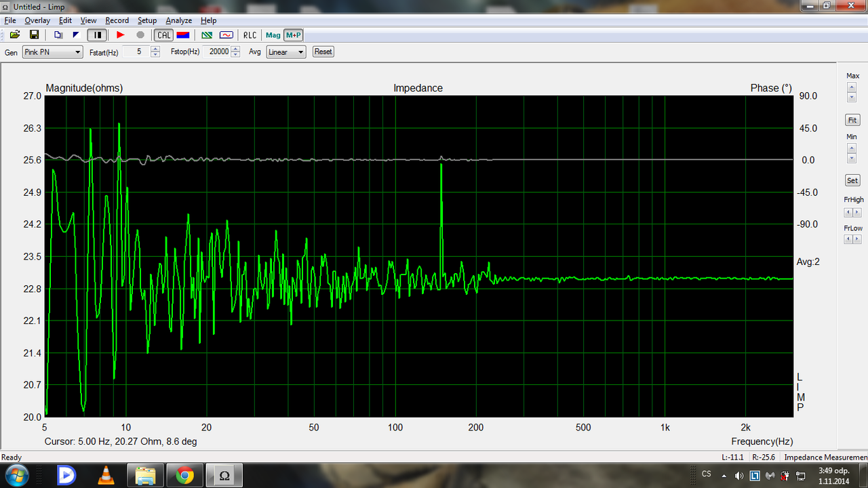Image resolution: width=868 pixels, height=488 pixels.
Task: Click the green striped graph setup icon
Action: 208,35
